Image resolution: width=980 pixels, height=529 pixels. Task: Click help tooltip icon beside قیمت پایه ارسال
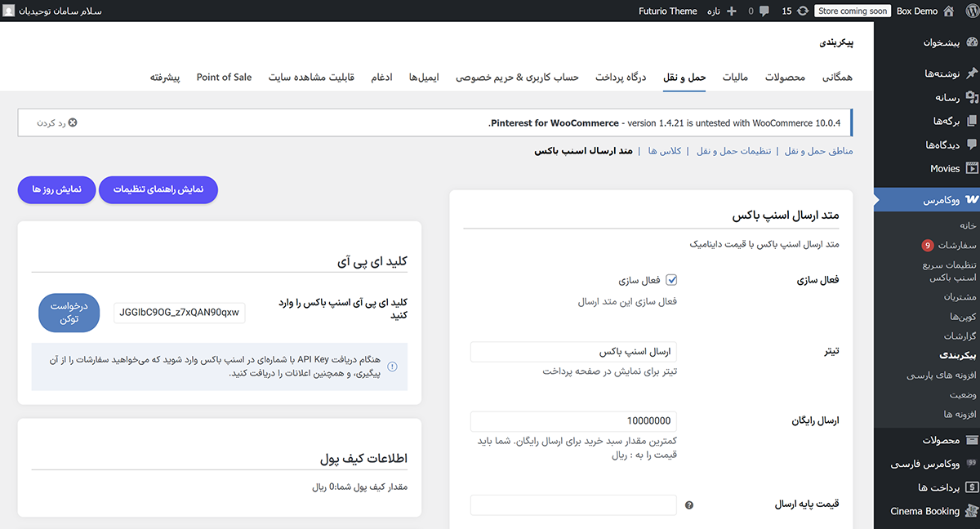(689, 505)
